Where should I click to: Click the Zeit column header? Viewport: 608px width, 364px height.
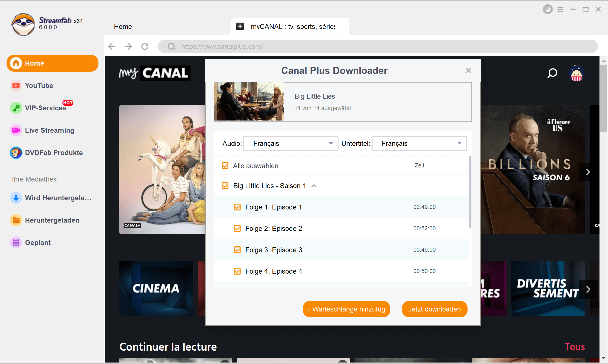419,165
